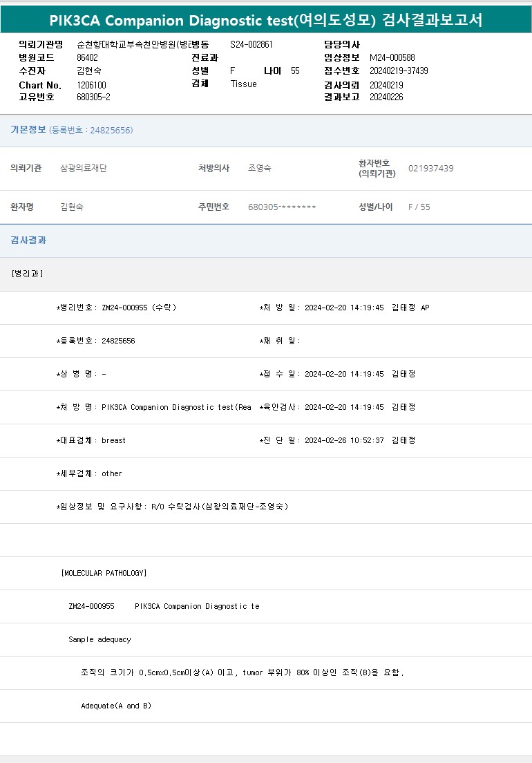The image size is (532, 763).
Task: Click the 환자번호 value 021937439
Action: point(430,169)
